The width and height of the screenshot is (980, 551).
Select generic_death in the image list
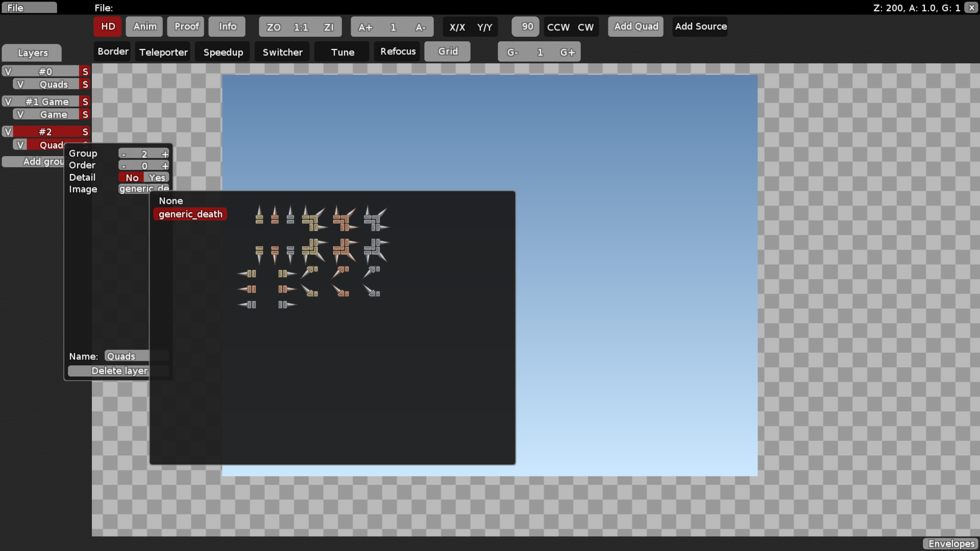[190, 214]
